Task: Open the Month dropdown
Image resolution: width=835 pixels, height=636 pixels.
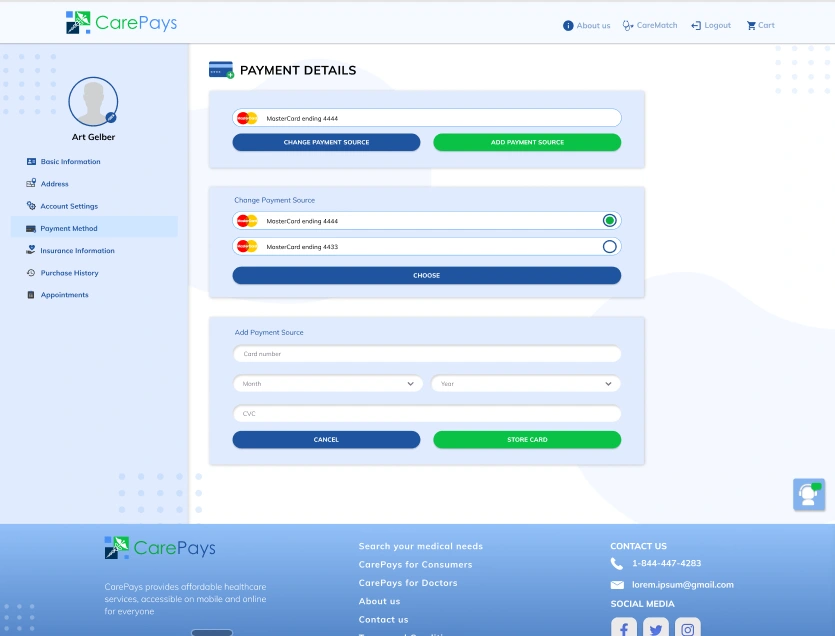Action: pyautogui.click(x=328, y=384)
